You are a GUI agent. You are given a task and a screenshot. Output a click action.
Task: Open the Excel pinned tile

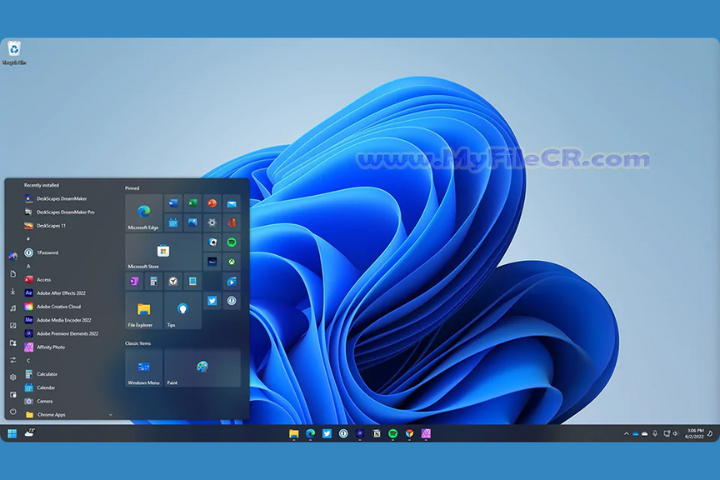tap(192, 203)
